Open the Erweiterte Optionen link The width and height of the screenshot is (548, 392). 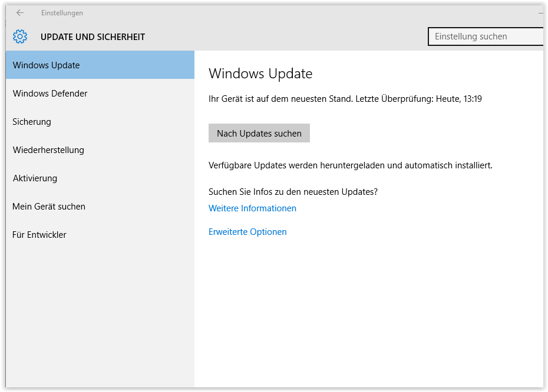(x=247, y=232)
